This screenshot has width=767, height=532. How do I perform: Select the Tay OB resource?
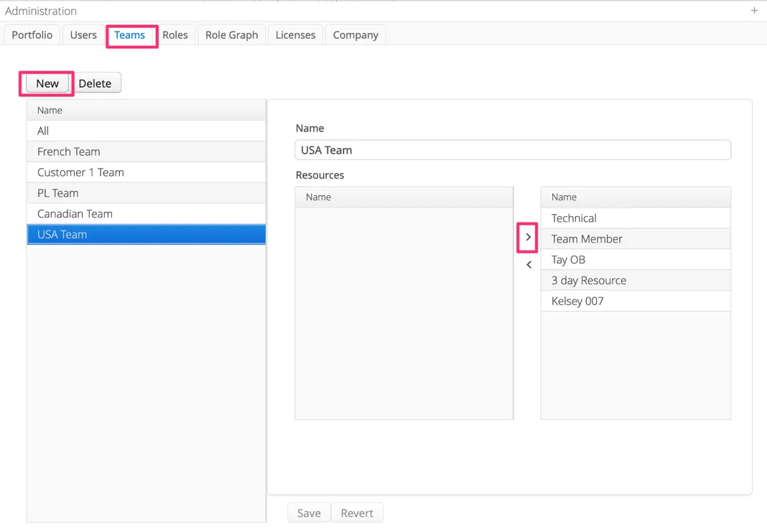coord(636,260)
